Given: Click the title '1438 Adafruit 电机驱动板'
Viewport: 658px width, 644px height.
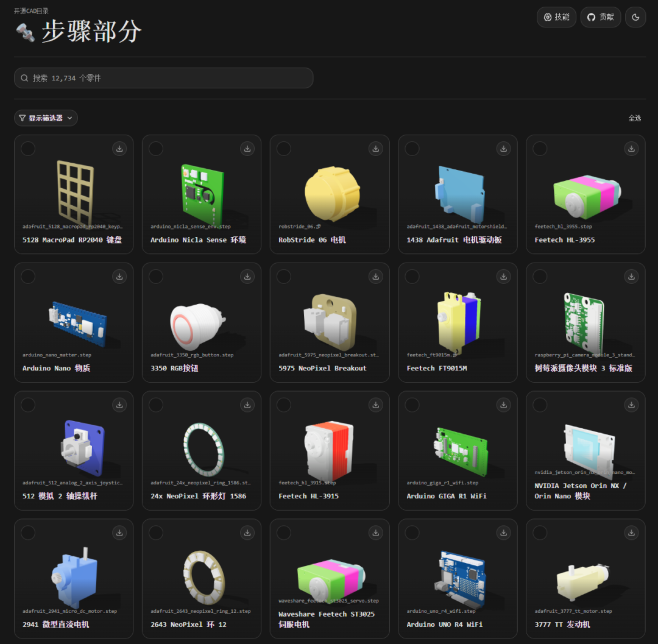Looking at the screenshot, I should [x=454, y=240].
